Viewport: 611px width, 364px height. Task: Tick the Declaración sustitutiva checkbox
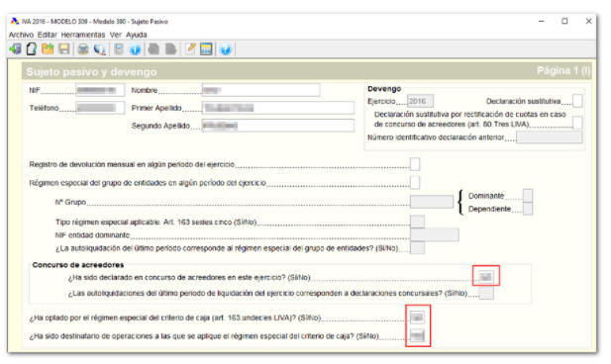point(577,101)
